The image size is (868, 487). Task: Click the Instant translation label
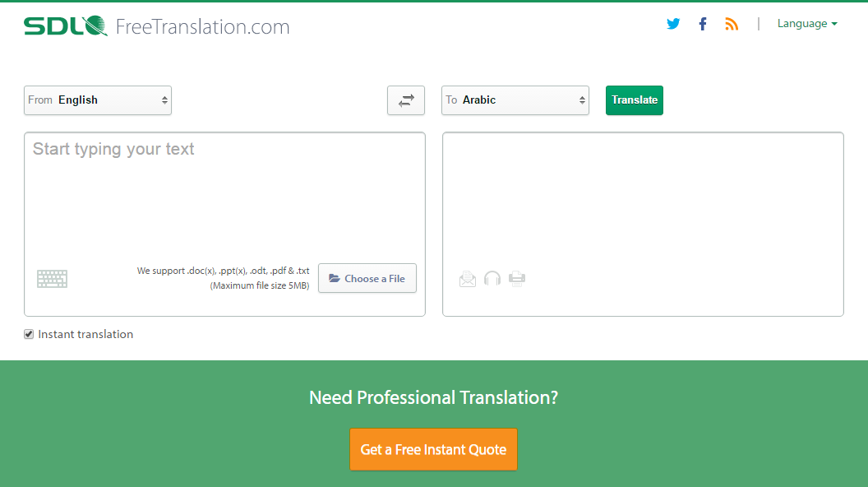pyautogui.click(x=85, y=334)
